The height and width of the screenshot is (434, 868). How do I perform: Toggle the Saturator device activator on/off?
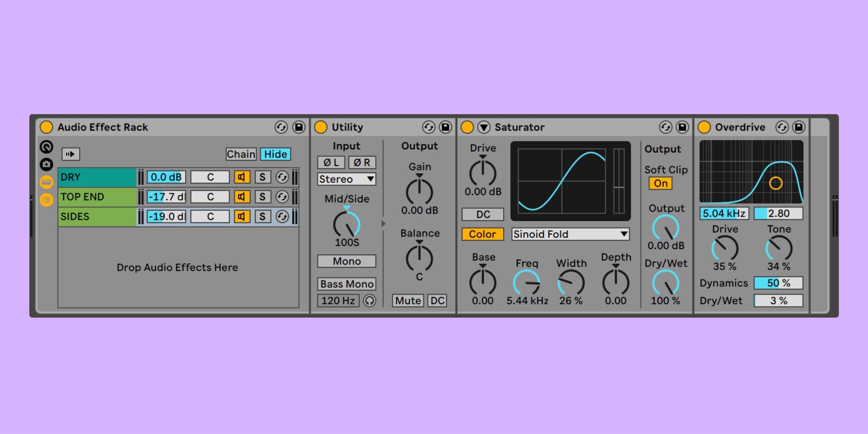(x=467, y=127)
